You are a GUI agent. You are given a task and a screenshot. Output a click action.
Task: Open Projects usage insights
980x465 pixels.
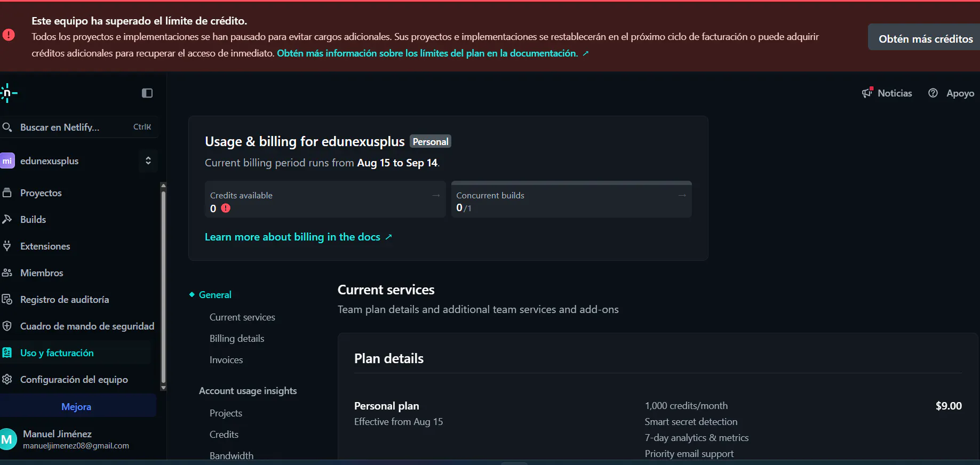[x=226, y=413]
